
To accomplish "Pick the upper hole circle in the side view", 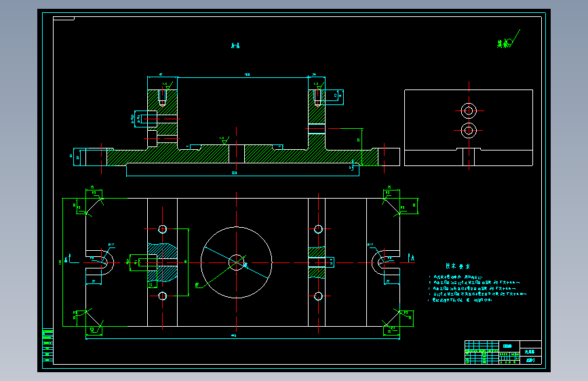I will [469, 111].
